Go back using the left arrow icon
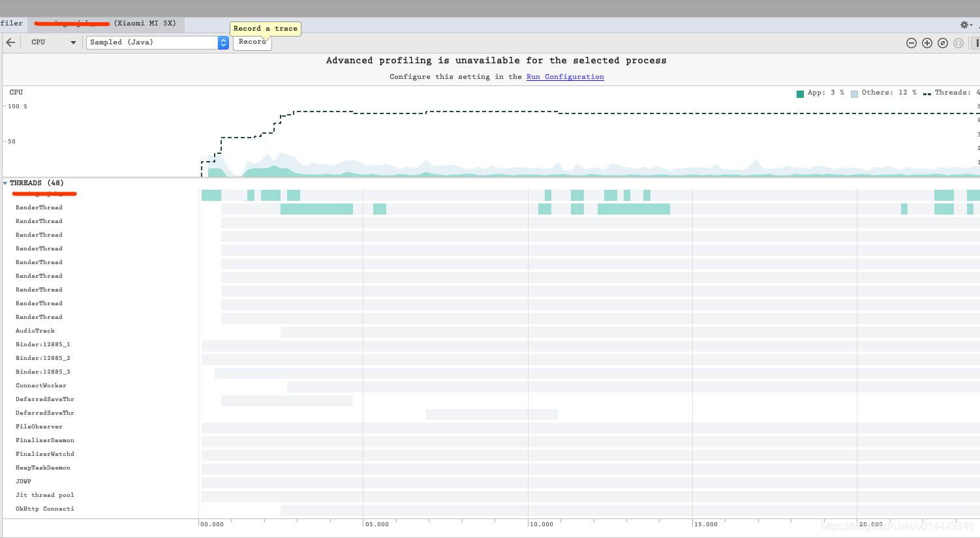The width and height of the screenshot is (980, 538). pyautogui.click(x=10, y=42)
